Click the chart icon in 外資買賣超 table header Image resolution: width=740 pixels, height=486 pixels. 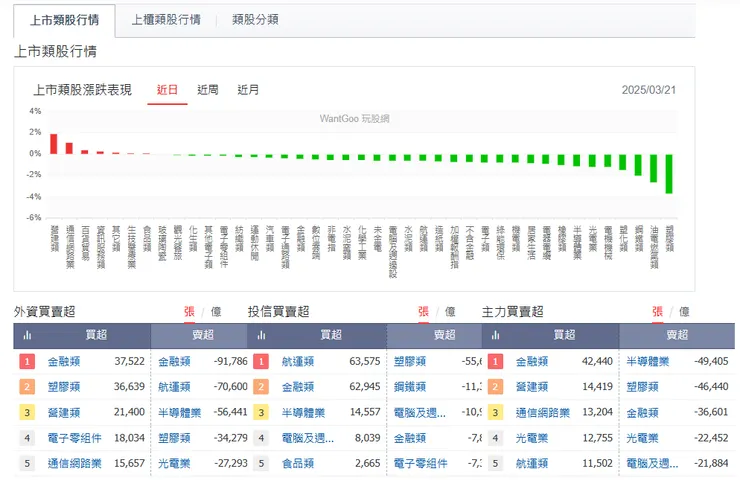coord(27,335)
